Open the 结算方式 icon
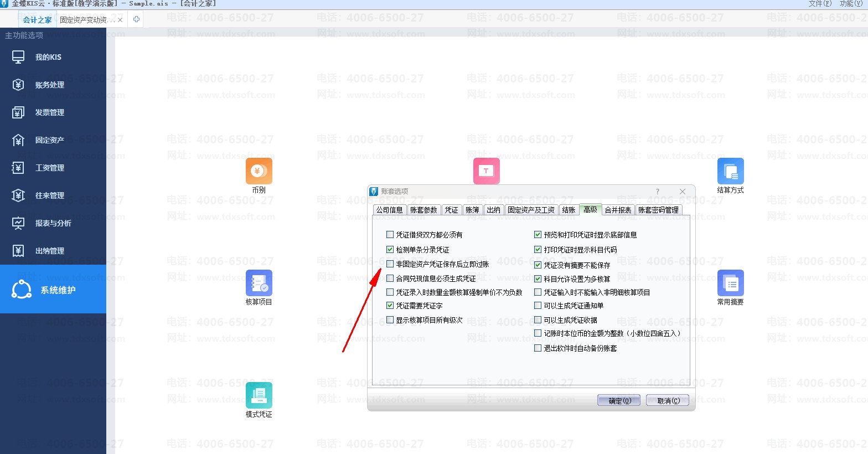Image resolution: width=868 pixels, height=454 pixels. (730, 171)
